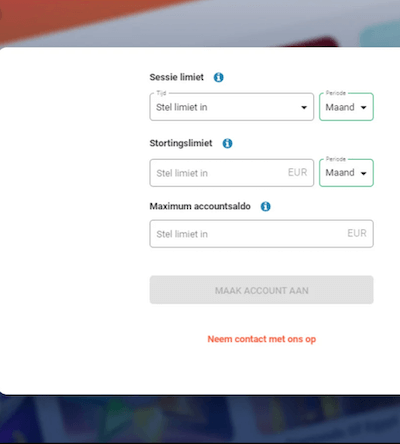Click the caret beside Maand under Stortingslimiet
Image resolution: width=400 pixels, height=444 pixels.
pos(364,173)
